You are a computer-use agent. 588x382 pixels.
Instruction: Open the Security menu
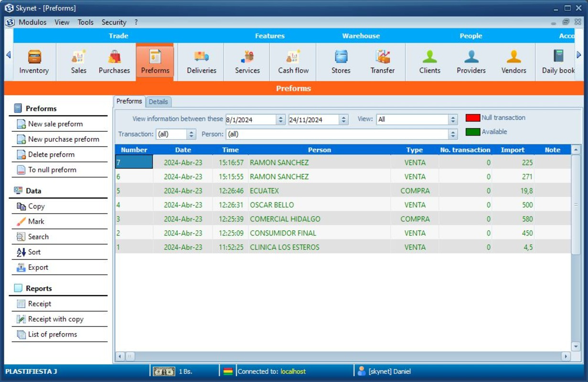coord(114,22)
